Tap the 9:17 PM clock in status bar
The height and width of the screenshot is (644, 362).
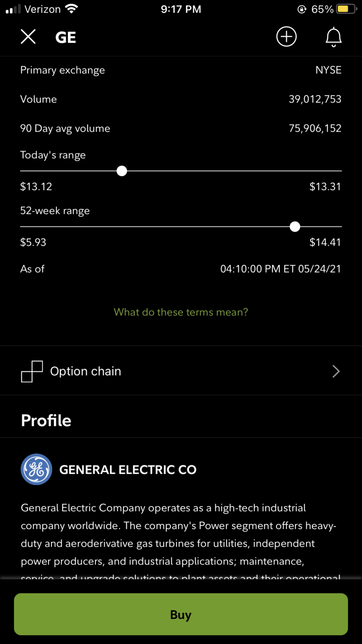pos(181,9)
